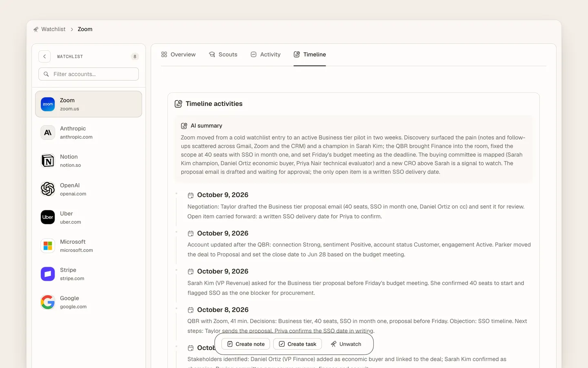Viewport: 588px width, 368px height.
Task: Click the Timeline activities heading icon
Action: tap(178, 104)
